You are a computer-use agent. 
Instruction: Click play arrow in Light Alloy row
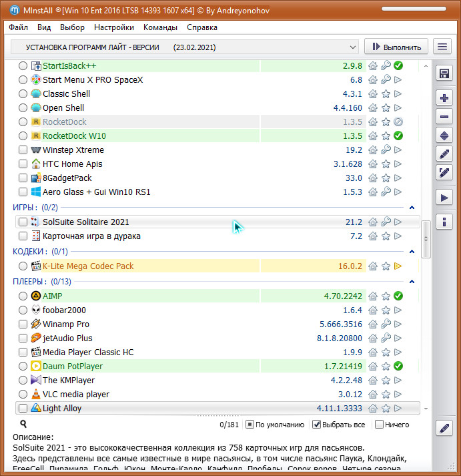point(398,409)
